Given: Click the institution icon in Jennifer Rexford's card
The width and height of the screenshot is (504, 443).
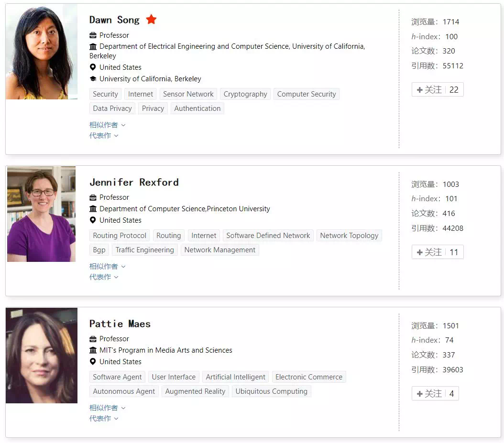Looking at the screenshot, I should click(93, 209).
